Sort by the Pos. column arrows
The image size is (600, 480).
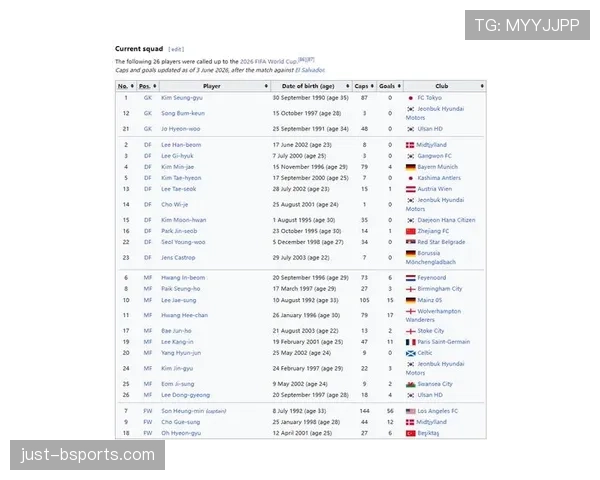click(155, 86)
